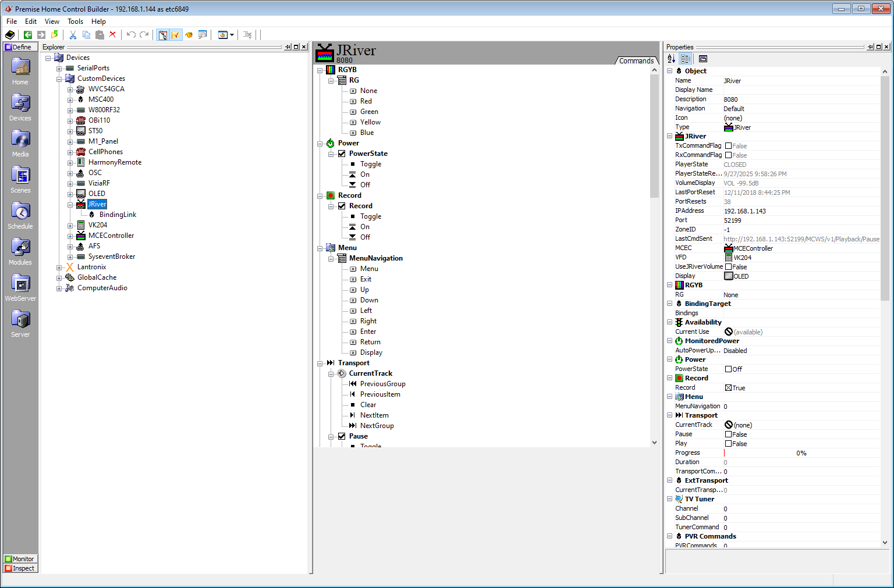Click the Undo arrow icon
This screenshot has height=588, width=894.
tap(130, 35)
